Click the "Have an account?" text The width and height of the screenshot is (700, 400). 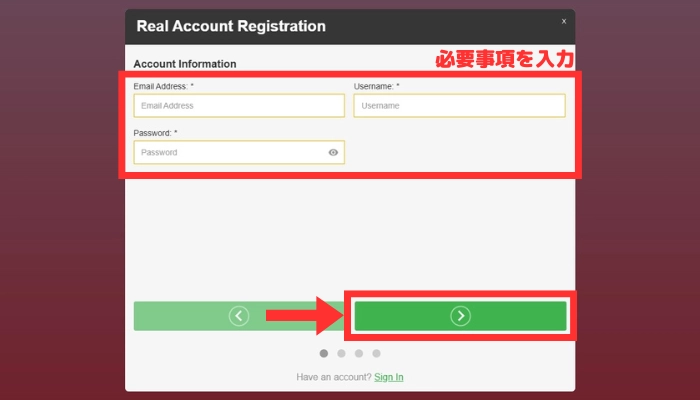333,377
